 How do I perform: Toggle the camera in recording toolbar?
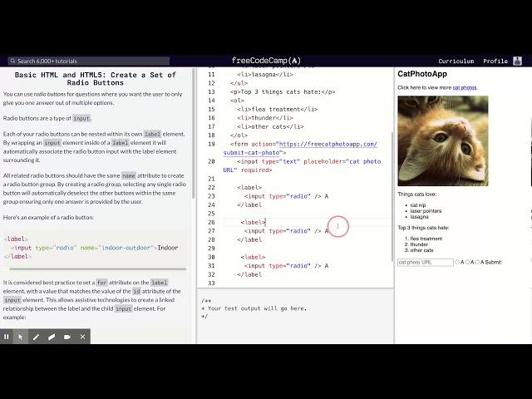pos(67,337)
